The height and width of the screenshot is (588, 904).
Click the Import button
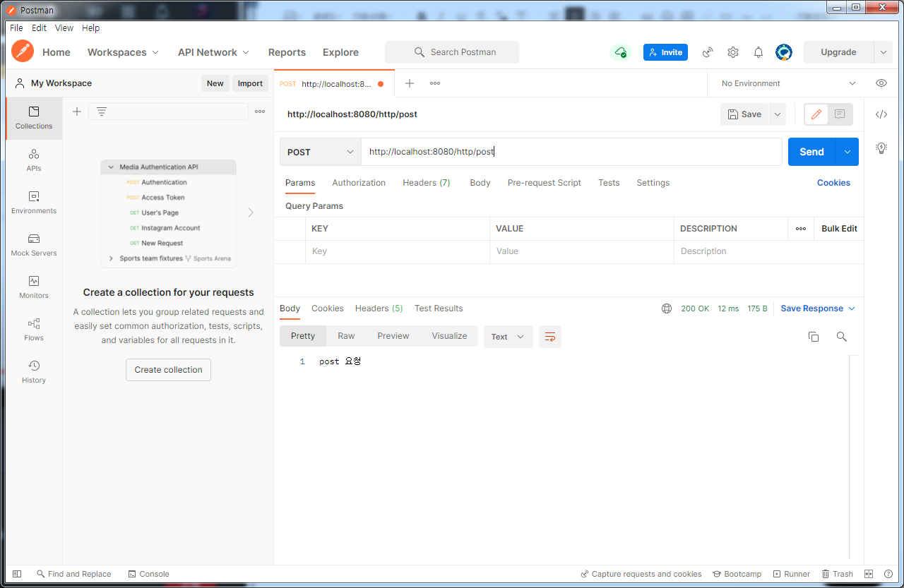[250, 83]
